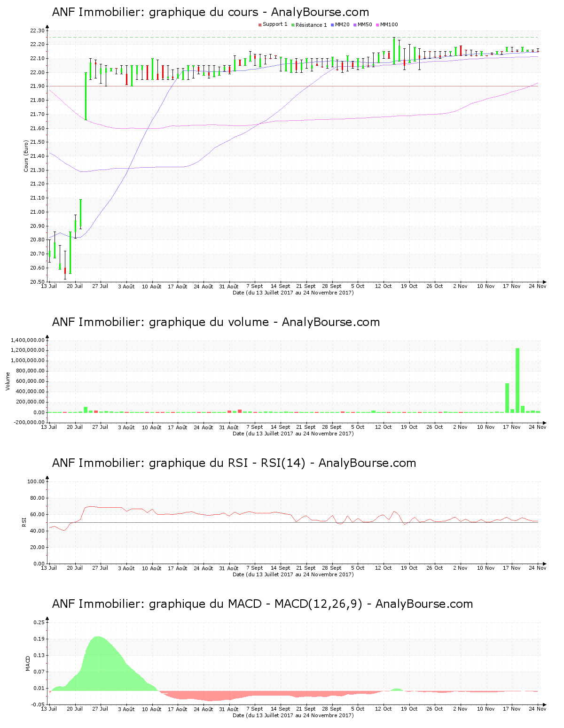This screenshot has height=728, width=564.
Task: Click '7 Sept' date on volume chart
Action: [255, 427]
